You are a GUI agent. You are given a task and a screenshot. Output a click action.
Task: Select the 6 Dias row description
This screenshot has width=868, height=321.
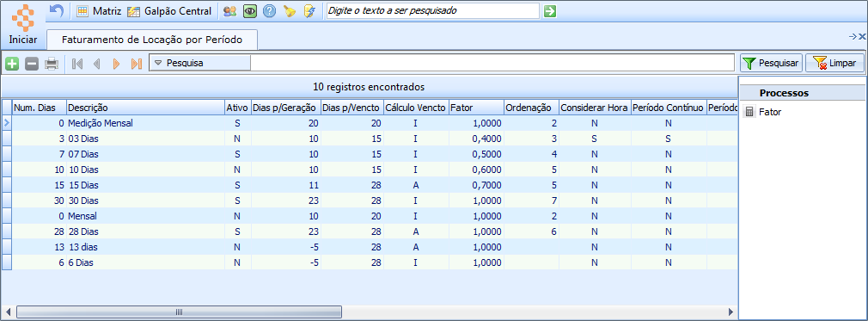click(x=80, y=262)
